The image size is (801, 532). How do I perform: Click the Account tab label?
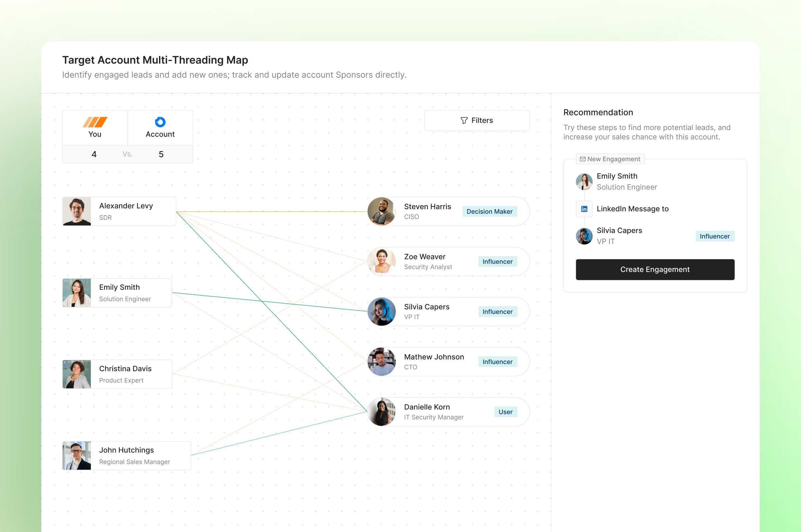click(160, 134)
